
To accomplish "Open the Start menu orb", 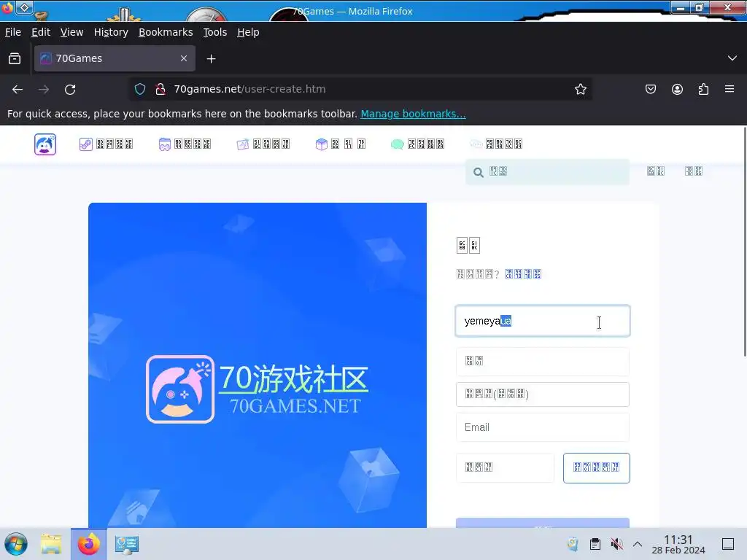I will point(16,544).
